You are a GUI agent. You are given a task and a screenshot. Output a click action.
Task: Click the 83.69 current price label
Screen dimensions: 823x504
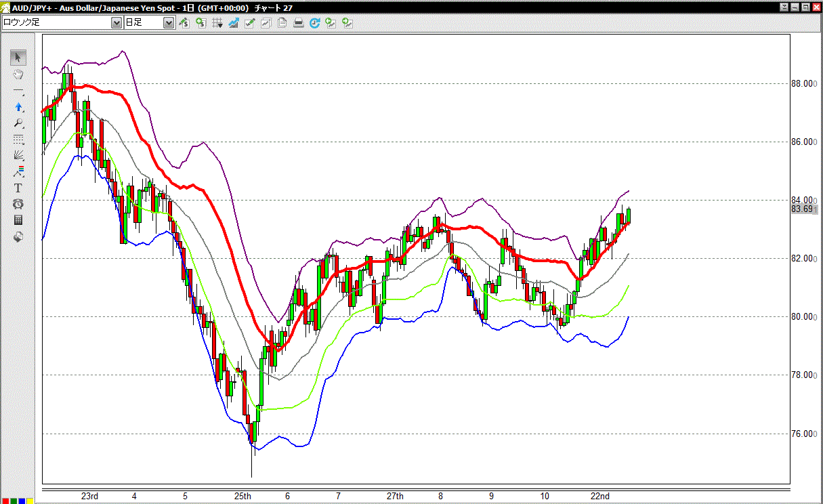point(802,209)
